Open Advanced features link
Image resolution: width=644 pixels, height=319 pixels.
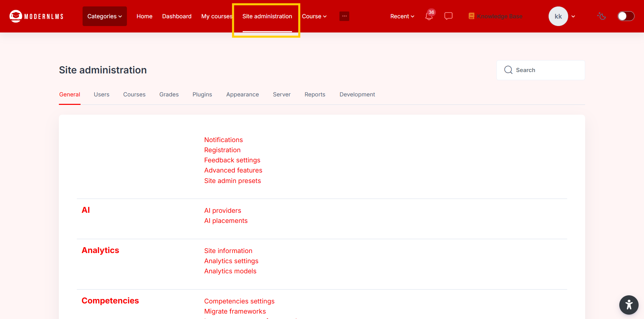click(x=233, y=170)
